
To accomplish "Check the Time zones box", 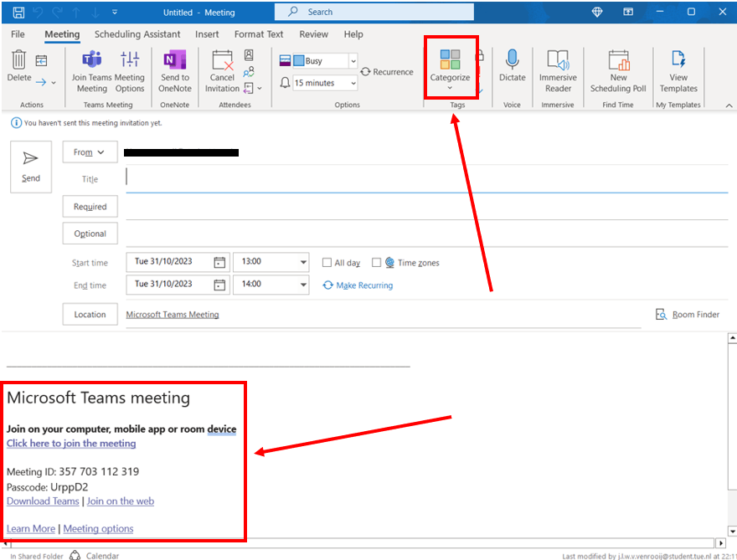I will [x=377, y=262].
